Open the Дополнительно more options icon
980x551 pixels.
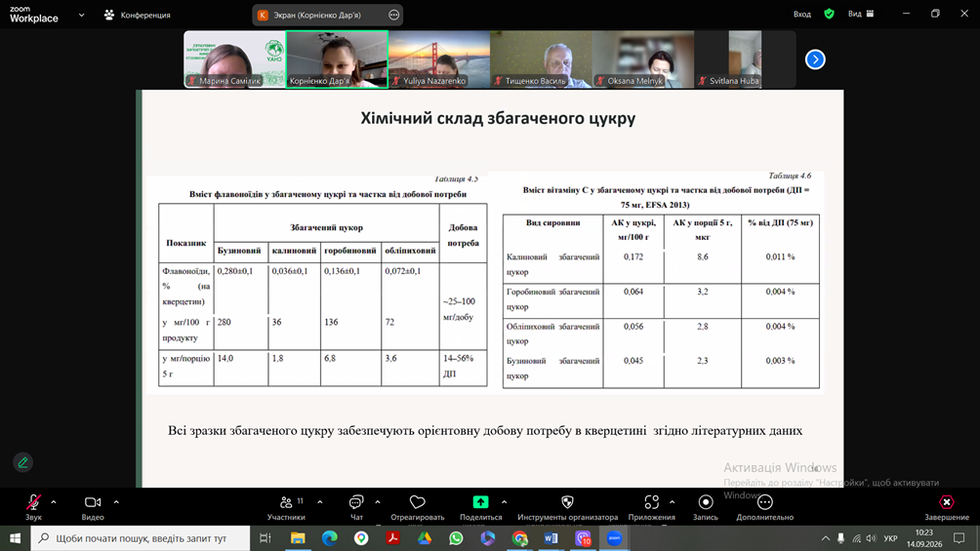pos(765,502)
